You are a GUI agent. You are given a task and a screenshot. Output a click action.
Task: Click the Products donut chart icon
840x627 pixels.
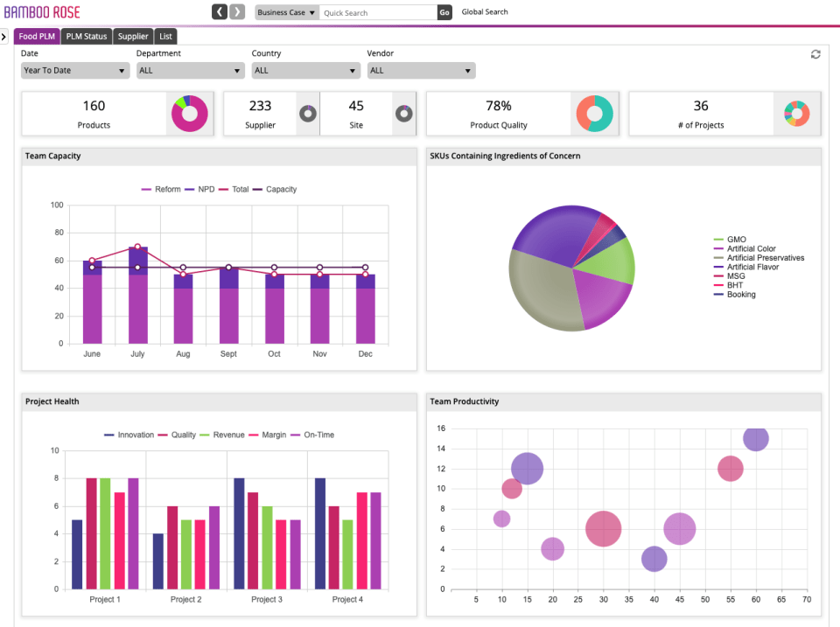tap(189, 114)
